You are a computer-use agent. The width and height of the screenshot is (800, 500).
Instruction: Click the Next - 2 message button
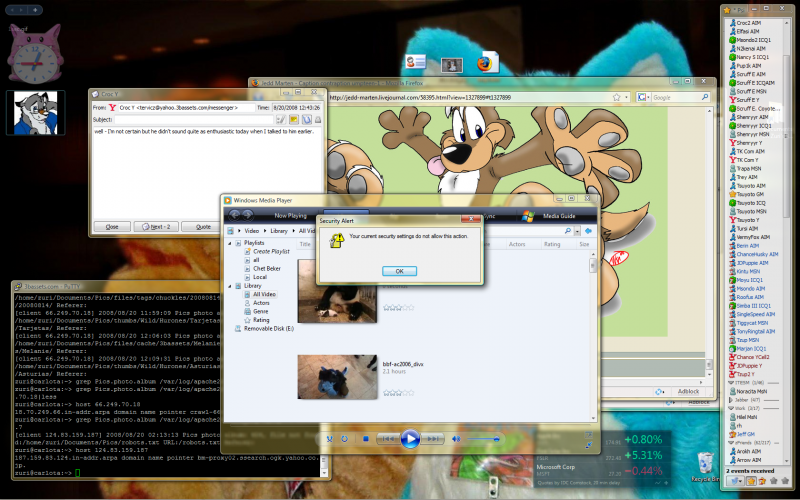pyautogui.click(x=155, y=227)
